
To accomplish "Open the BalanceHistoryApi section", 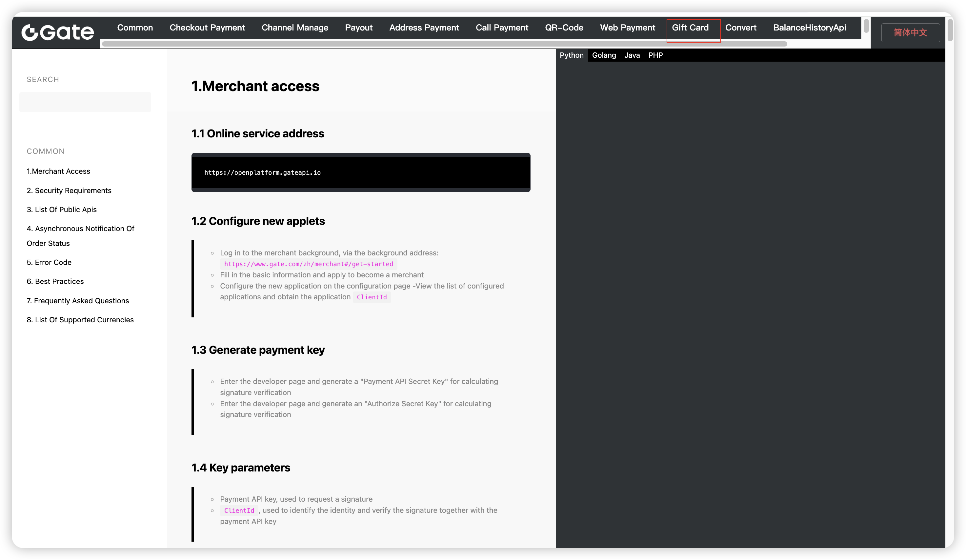I will tap(809, 28).
